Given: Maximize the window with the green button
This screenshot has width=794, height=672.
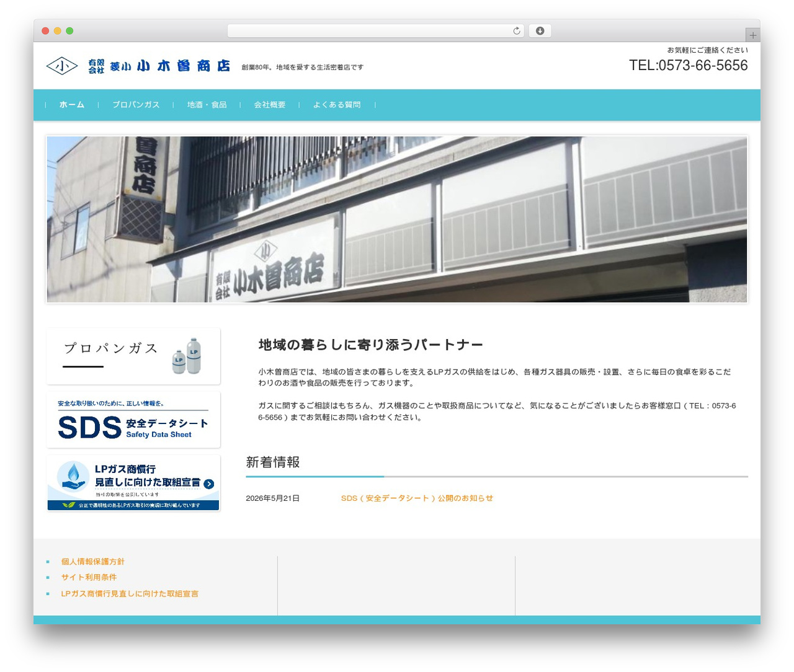Looking at the screenshot, I should pyautogui.click(x=69, y=31).
